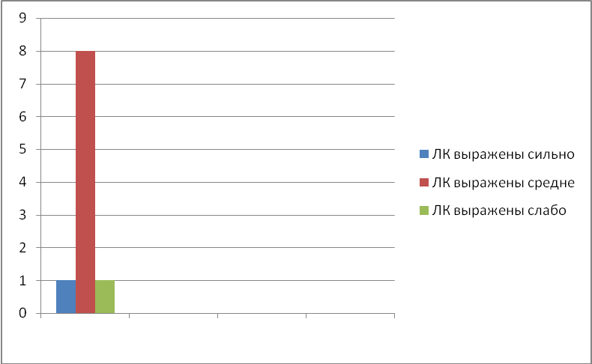Viewport: 592px width, 364px height.
Task: Select the axis value 8
Action: (x=22, y=51)
